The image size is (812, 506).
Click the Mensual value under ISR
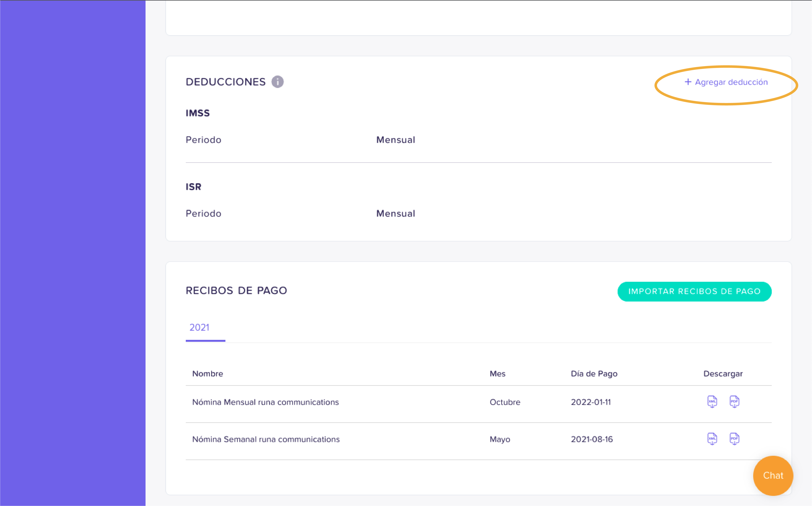point(396,214)
